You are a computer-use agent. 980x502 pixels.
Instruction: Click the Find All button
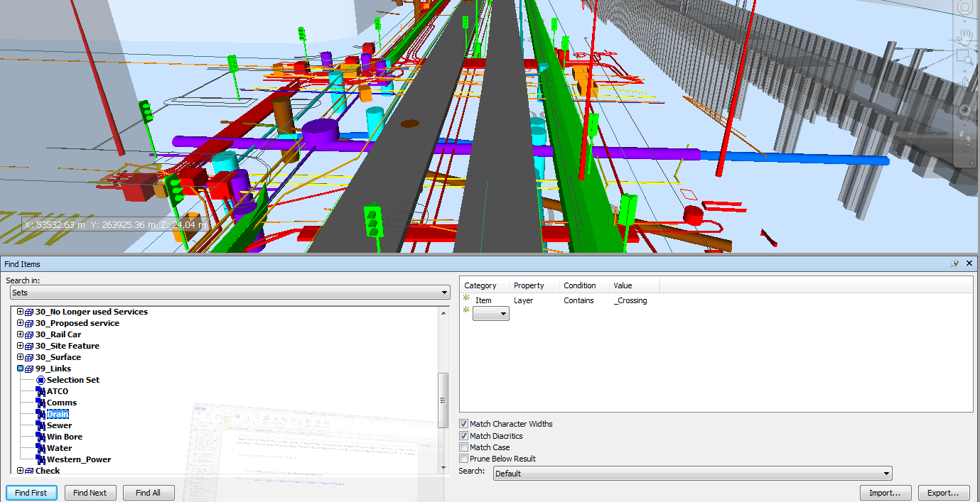pos(149,492)
